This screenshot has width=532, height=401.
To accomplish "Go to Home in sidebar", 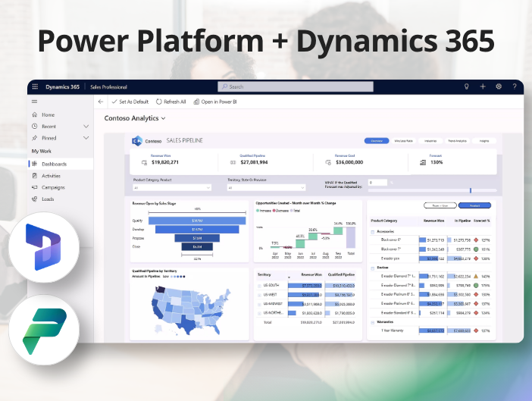I will pos(61,114).
